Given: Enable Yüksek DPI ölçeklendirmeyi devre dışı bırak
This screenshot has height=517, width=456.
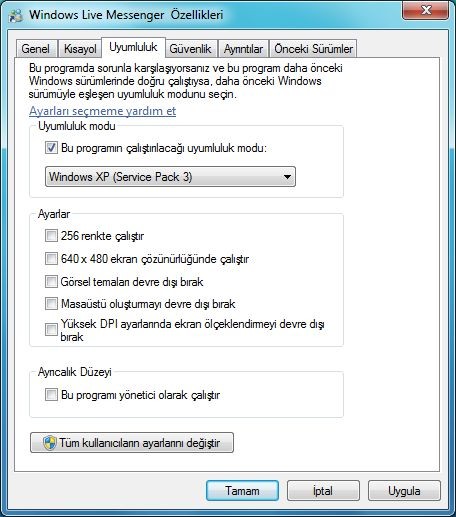Looking at the screenshot, I should tap(51, 330).
